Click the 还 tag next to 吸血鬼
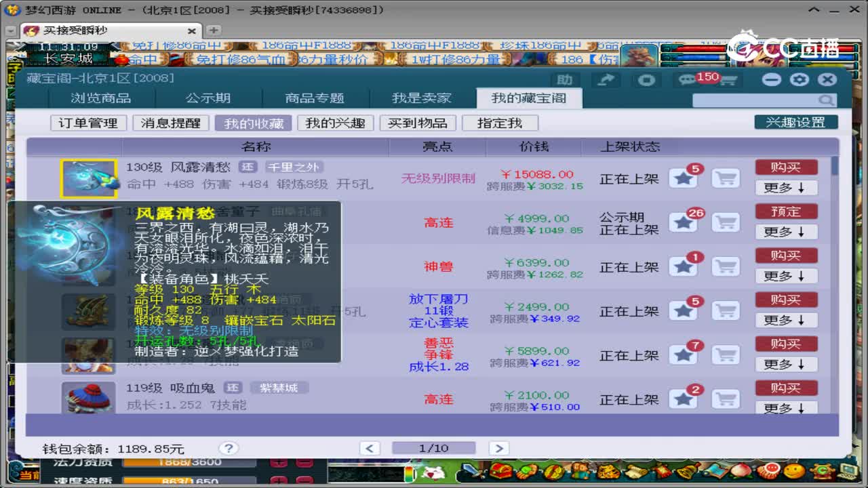 tap(233, 388)
